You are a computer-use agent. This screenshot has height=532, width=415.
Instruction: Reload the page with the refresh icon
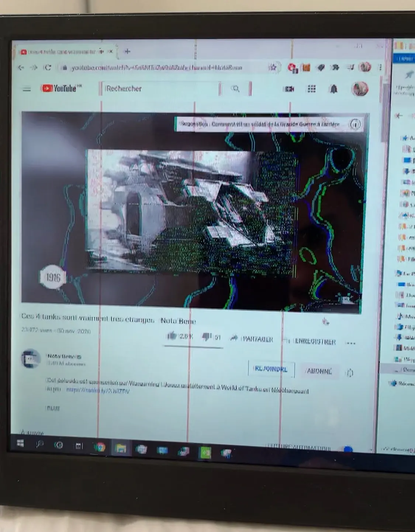click(47, 67)
